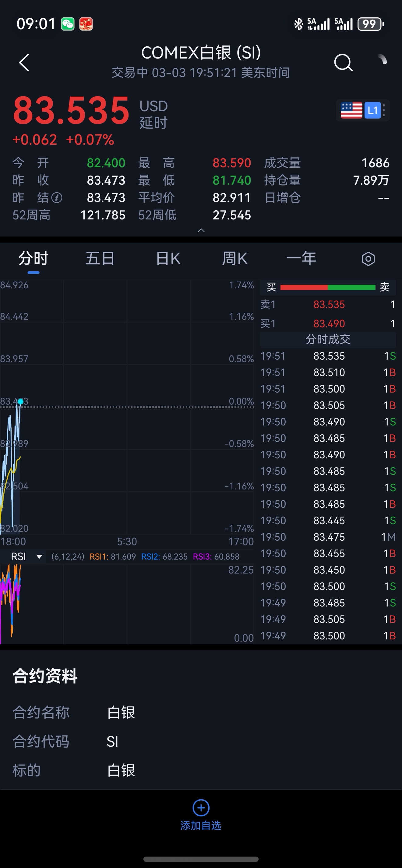Tap the 合约代码 SI row
The width and height of the screenshot is (402, 868).
(x=201, y=742)
